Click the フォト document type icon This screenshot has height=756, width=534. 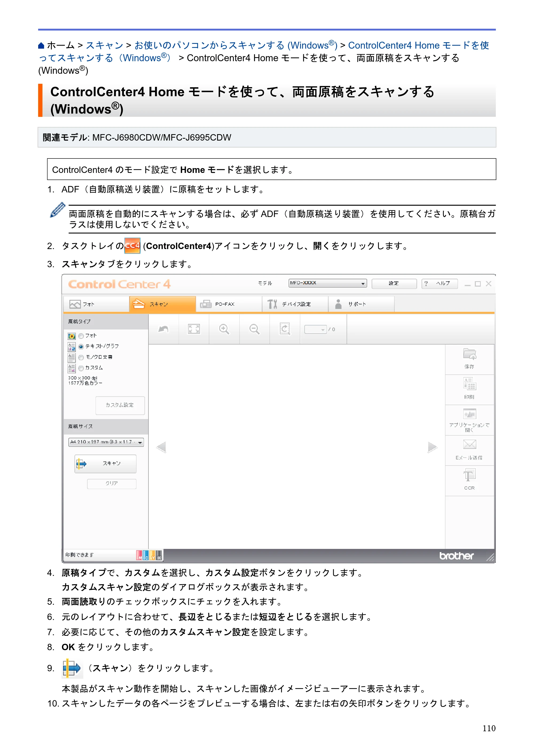click(71, 336)
